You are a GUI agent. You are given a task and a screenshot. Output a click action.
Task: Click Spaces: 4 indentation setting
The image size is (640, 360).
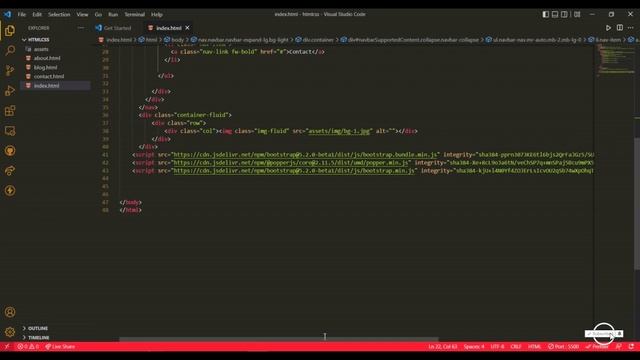point(474,347)
